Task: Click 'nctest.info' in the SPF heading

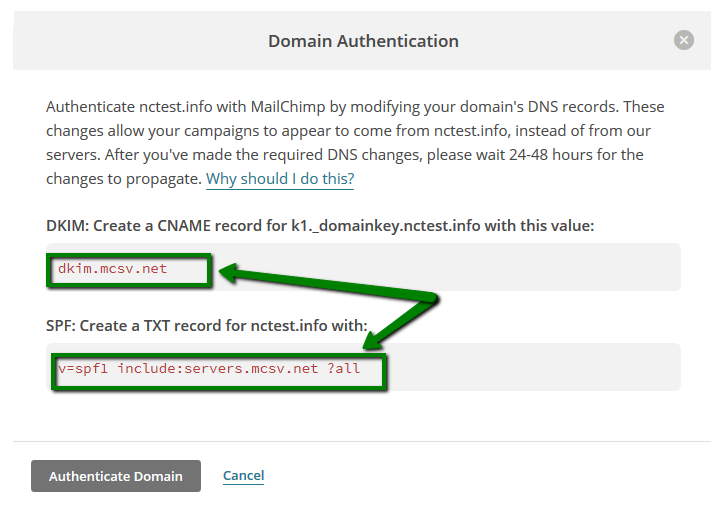Action: coord(289,325)
